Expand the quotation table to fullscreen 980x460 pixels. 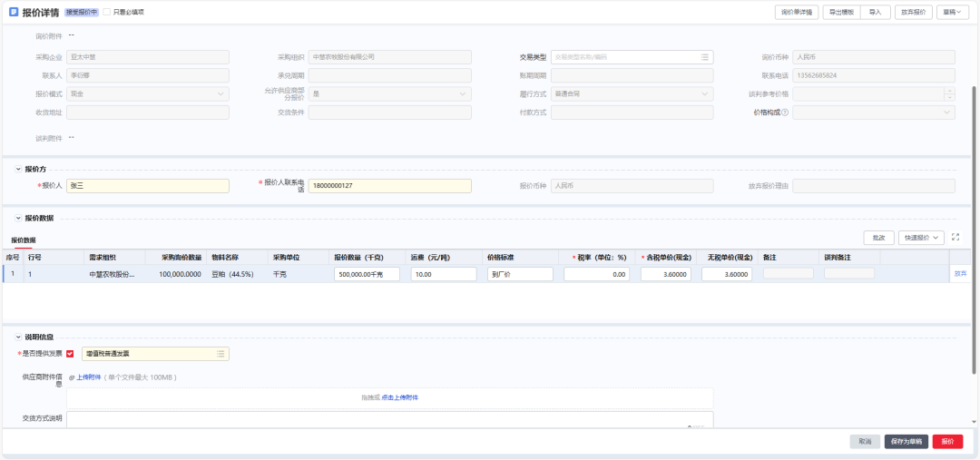[x=955, y=237]
